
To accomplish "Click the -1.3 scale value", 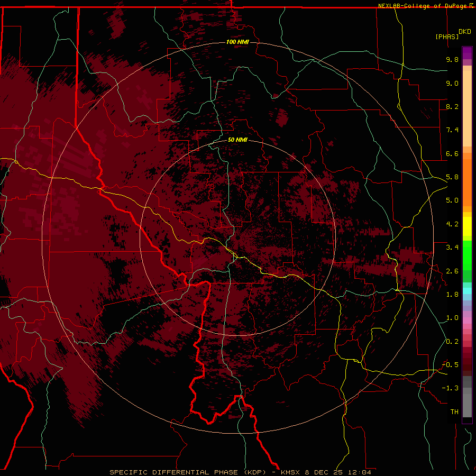I will coord(450,388).
